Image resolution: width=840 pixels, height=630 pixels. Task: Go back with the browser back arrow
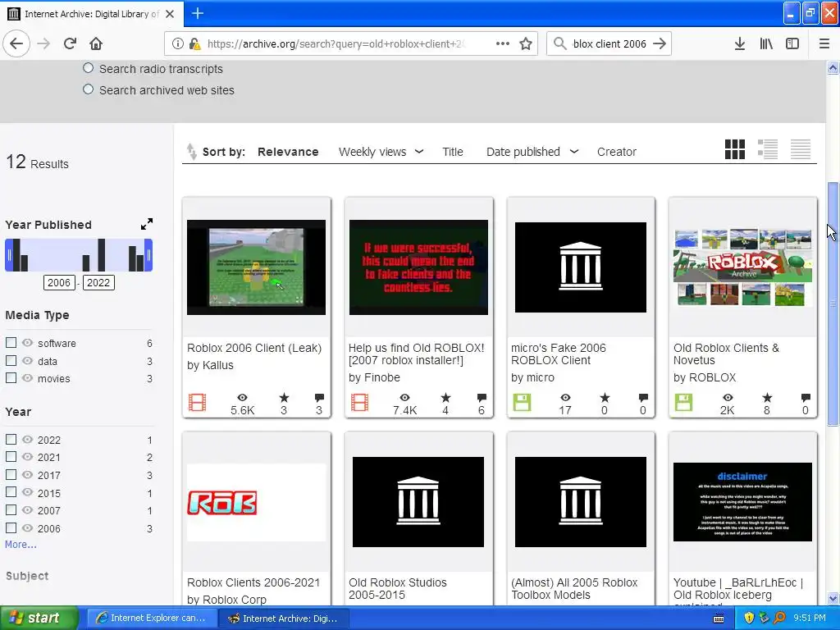(16, 44)
